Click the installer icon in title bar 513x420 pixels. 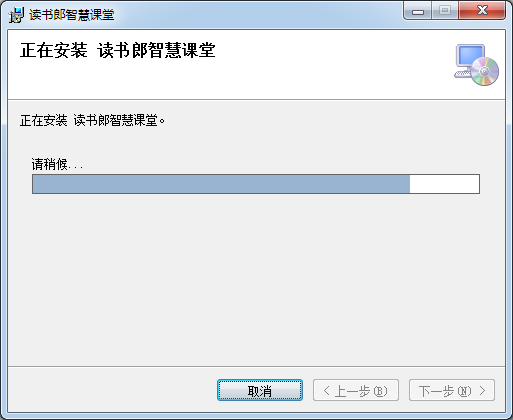point(16,15)
